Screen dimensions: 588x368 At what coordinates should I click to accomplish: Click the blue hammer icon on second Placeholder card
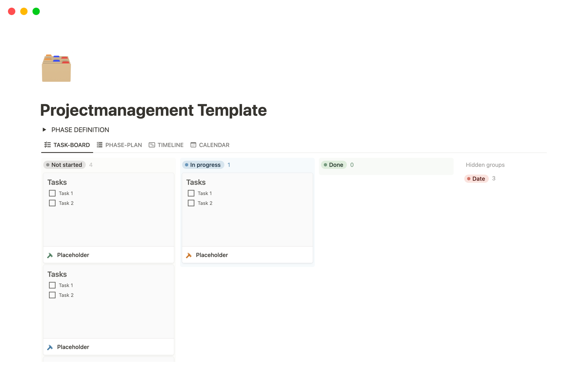[x=50, y=347]
